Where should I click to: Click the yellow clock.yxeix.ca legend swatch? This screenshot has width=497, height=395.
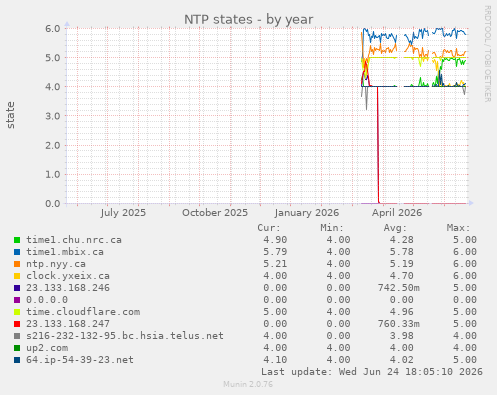(x=17, y=276)
